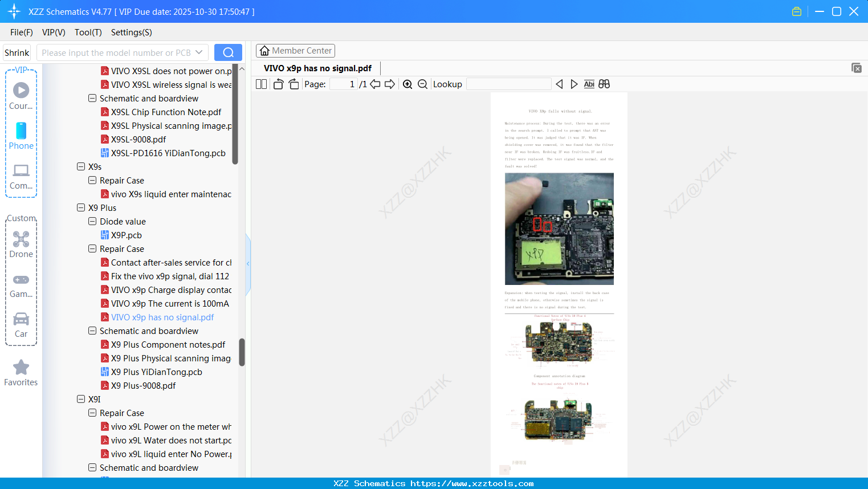The image size is (868, 489).
Task: Close the open PDF tab panel
Action: click(x=857, y=68)
